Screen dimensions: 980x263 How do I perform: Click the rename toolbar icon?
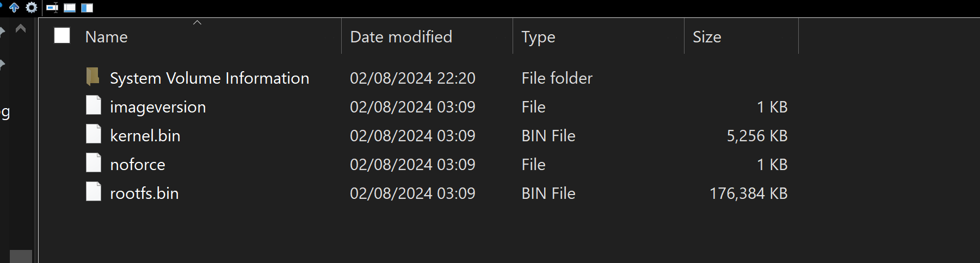[52, 8]
